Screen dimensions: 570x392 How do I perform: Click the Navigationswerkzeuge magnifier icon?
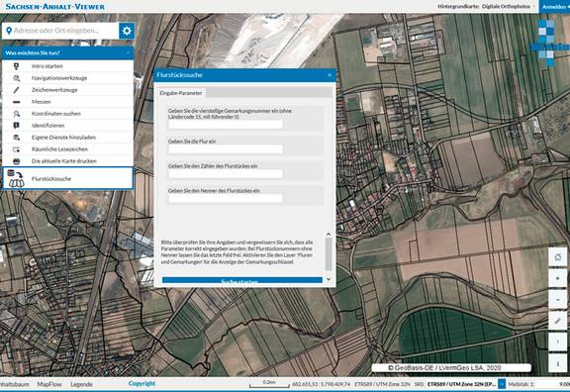point(17,78)
